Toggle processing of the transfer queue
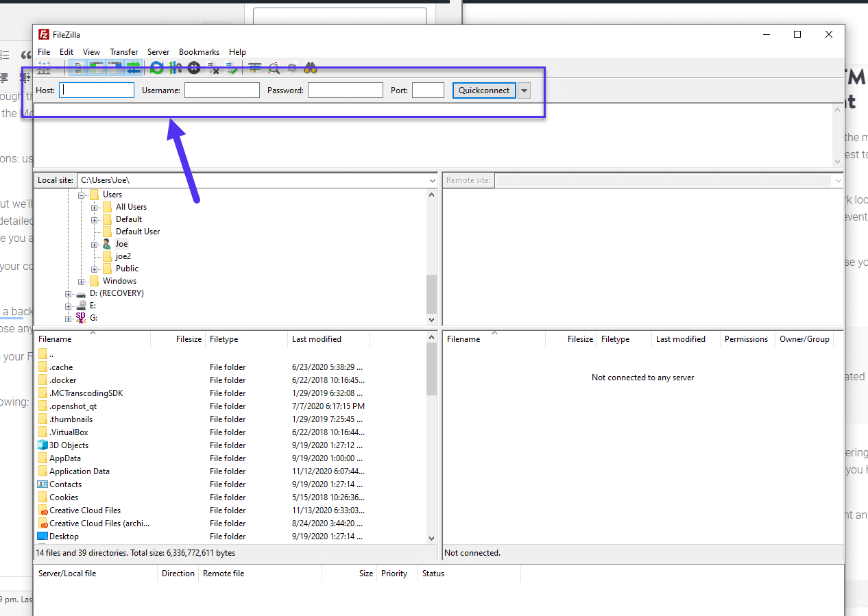Image resolution: width=868 pixels, height=616 pixels. tap(175, 68)
